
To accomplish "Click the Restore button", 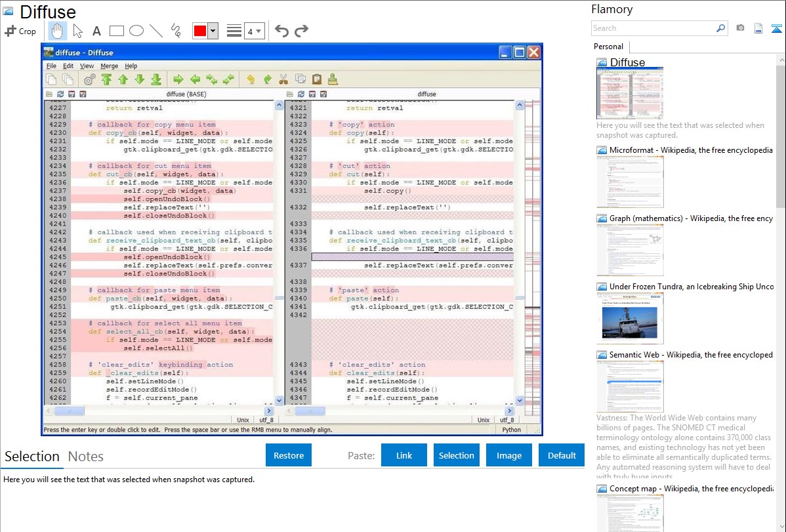I will [x=289, y=455].
